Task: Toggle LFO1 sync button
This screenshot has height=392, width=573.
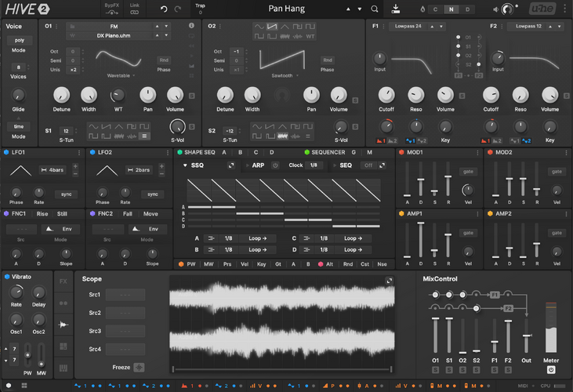Action: tap(66, 194)
